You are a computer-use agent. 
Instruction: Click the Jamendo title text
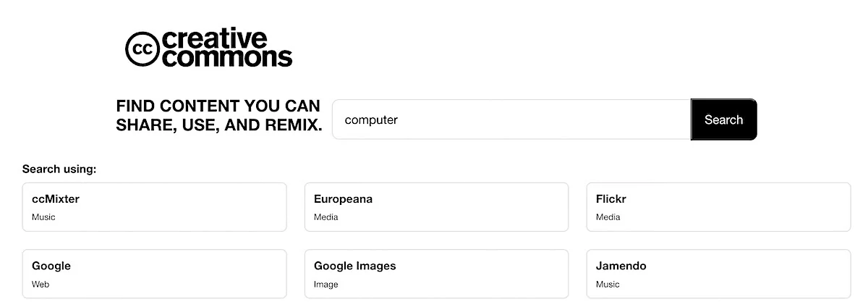[621, 266]
